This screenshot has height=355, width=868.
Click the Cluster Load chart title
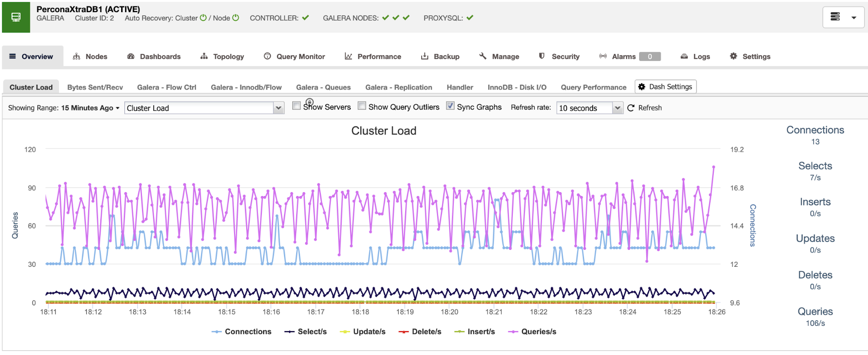(384, 131)
